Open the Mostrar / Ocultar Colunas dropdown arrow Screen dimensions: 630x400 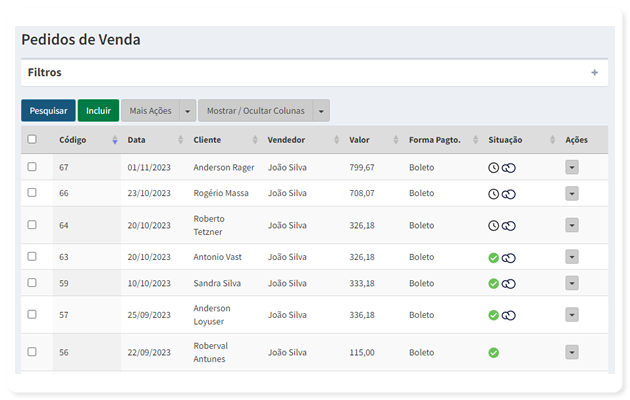tap(321, 111)
